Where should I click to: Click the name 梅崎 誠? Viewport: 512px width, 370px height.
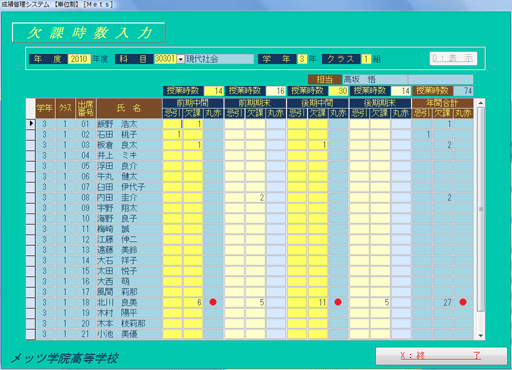(113, 229)
